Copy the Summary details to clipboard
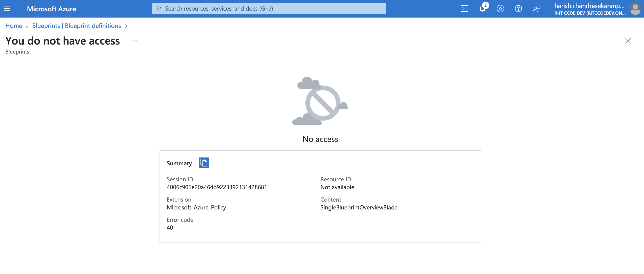 [204, 163]
